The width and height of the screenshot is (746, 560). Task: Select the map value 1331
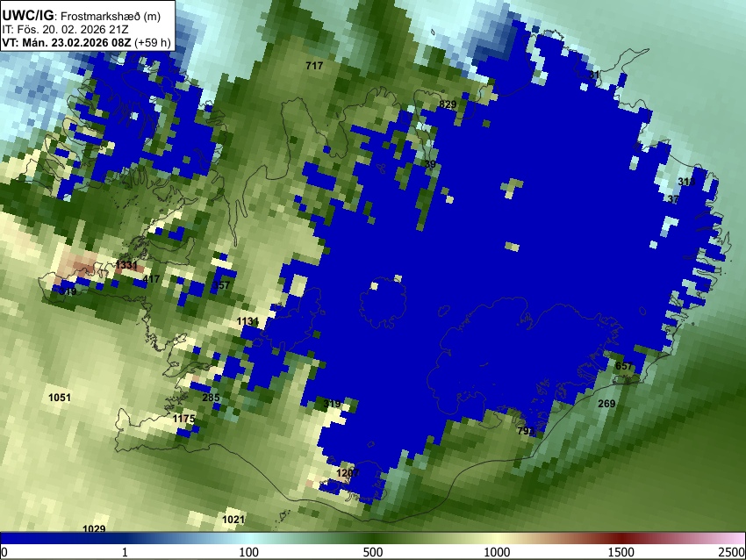click(126, 265)
